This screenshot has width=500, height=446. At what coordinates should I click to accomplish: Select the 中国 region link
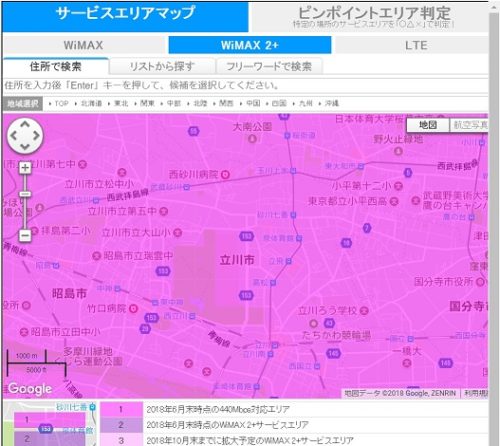[x=253, y=103]
